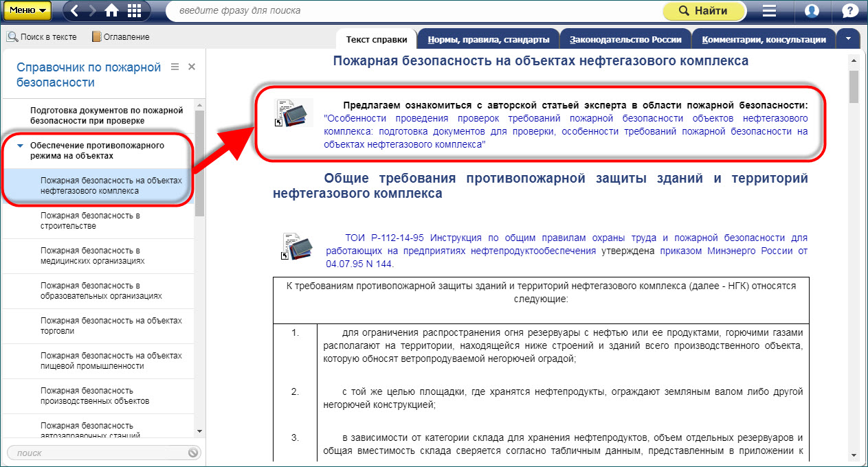Go to the home page icon
The height and width of the screenshot is (467, 868).
[x=112, y=11]
